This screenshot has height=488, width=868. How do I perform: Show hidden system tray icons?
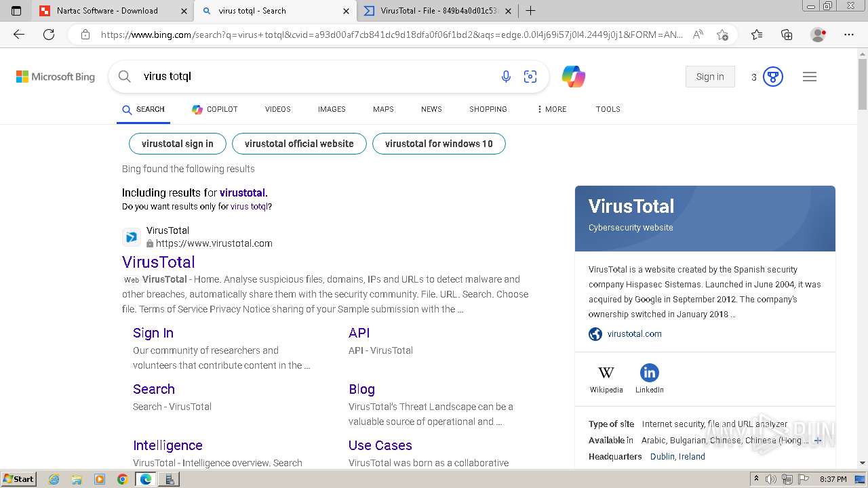point(757,479)
